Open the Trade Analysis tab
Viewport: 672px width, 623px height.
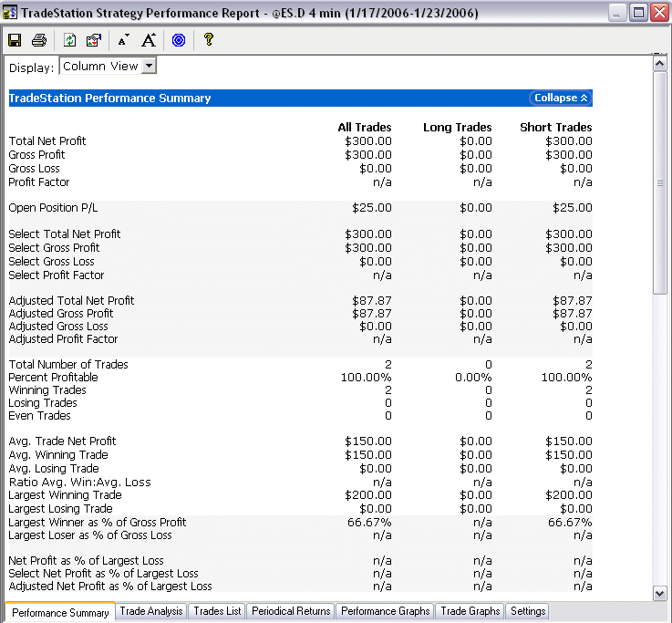151,611
